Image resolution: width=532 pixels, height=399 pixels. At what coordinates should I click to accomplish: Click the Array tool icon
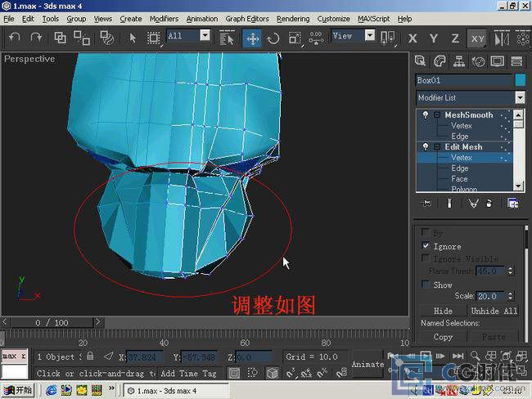tap(523, 38)
